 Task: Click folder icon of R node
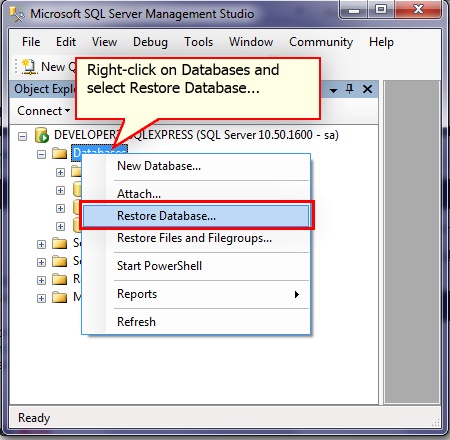click(60, 279)
